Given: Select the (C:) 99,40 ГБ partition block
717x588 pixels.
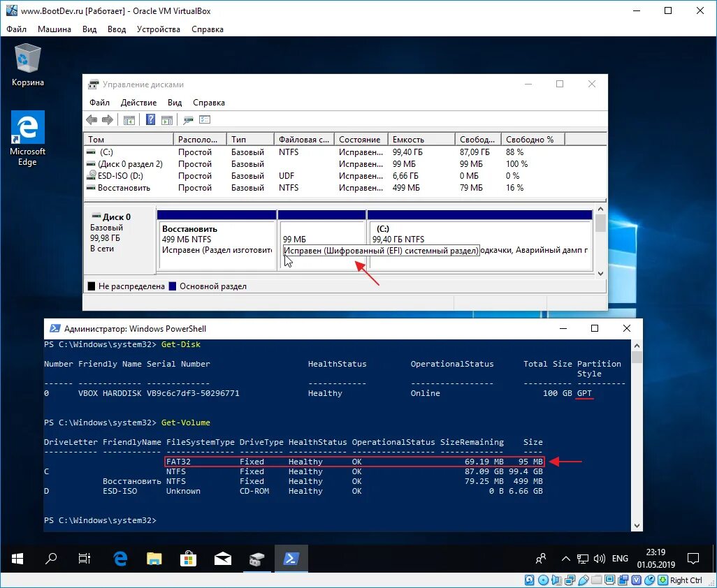Looking at the screenshot, I should (479, 240).
